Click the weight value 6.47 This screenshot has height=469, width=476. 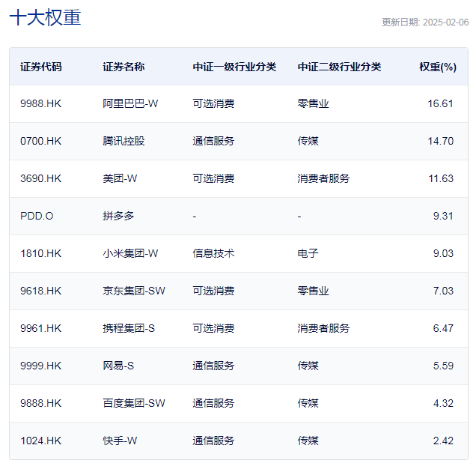coord(443,328)
